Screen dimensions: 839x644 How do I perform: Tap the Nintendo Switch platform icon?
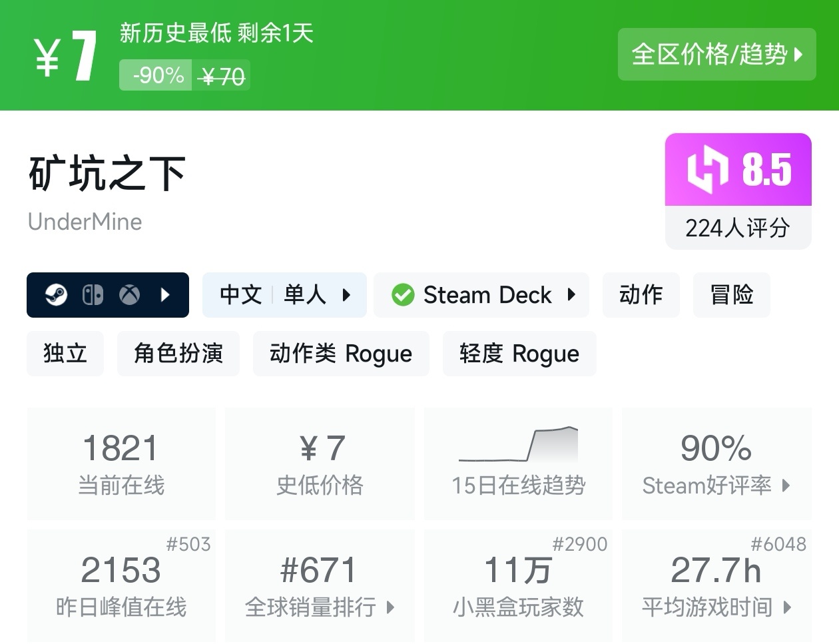93,294
